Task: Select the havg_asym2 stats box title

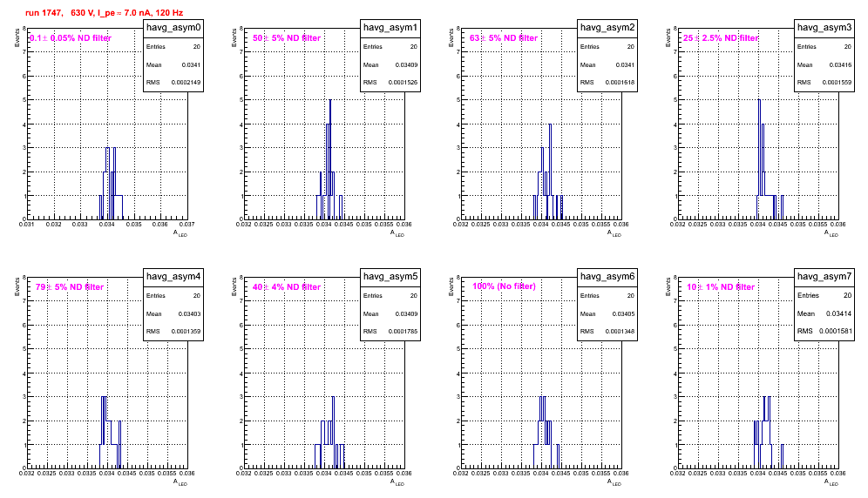Action: tap(607, 28)
